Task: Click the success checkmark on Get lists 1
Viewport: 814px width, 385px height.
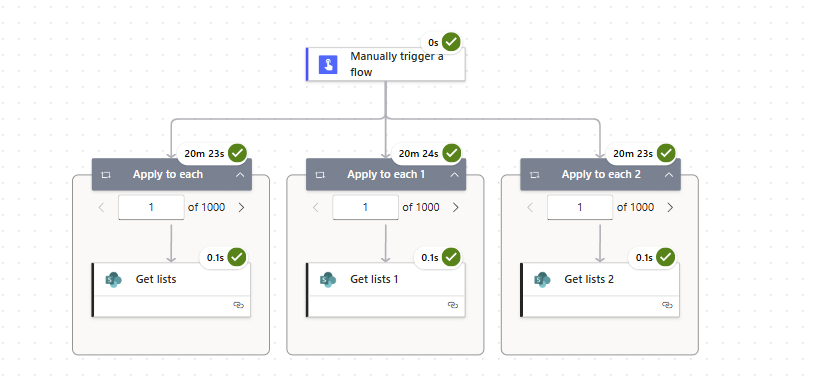Action: coord(452,257)
